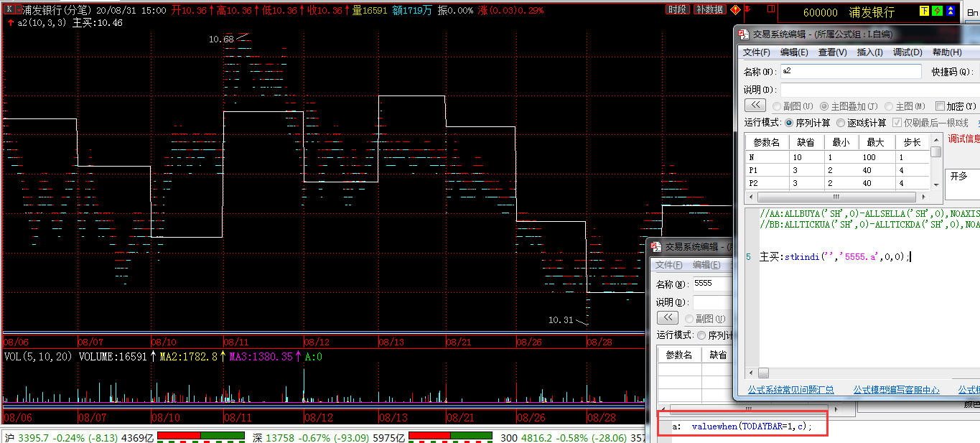
Task: Open 公式系统常见问题汇总 link
Action: 790,390
